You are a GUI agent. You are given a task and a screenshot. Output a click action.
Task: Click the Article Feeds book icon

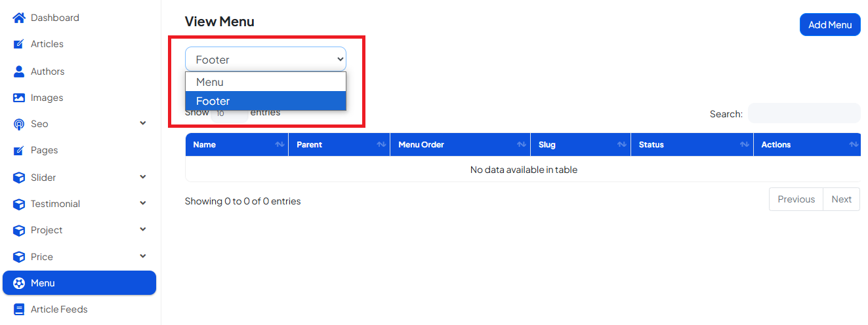coord(19,309)
